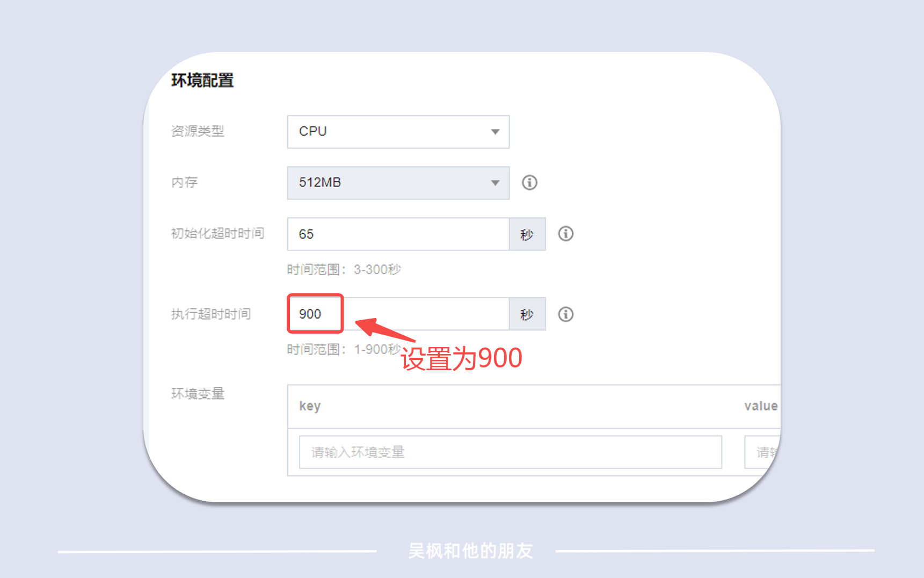Image resolution: width=924 pixels, height=578 pixels.
Task: Click the arrow on CPU dropdown
Action: [x=495, y=132]
